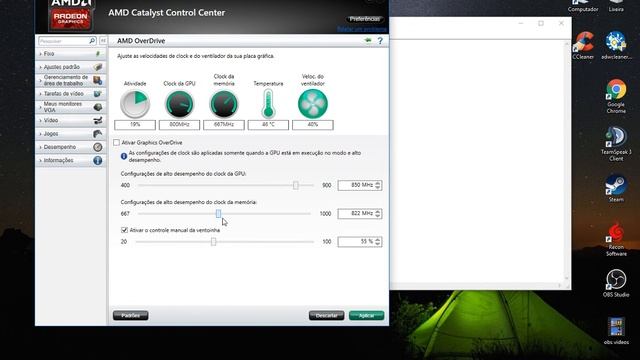Open Recon Software desktop shortcut
The image size is (640, 360).
[616, 239]
